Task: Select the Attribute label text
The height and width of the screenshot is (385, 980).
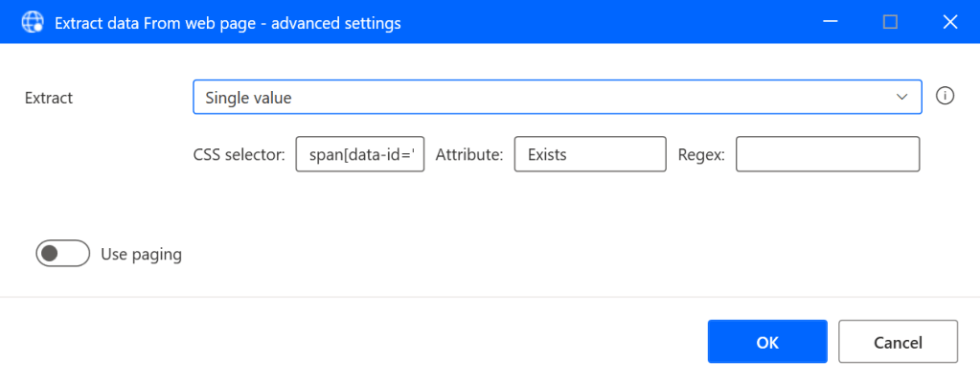Action: (469, 154)
